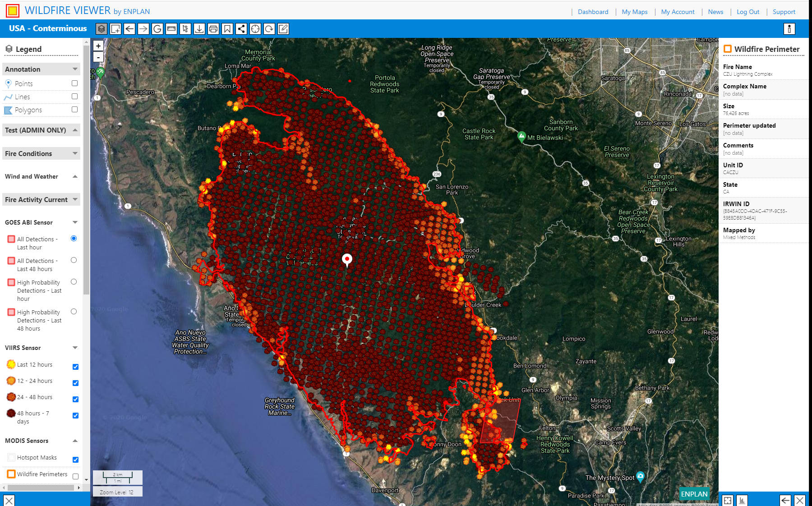Select All Detections Last 48 hours radio

pyautogui.click(x=74, y=260)
